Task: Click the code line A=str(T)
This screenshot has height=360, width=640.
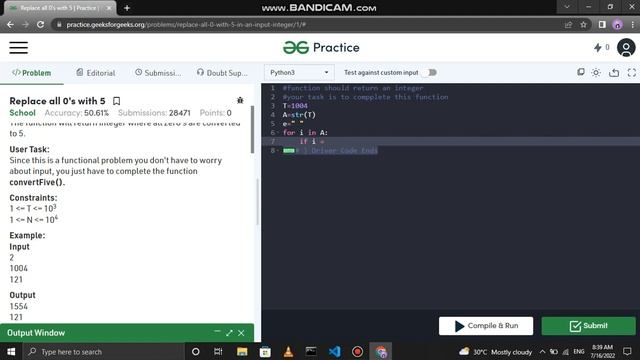Action: 299,115
